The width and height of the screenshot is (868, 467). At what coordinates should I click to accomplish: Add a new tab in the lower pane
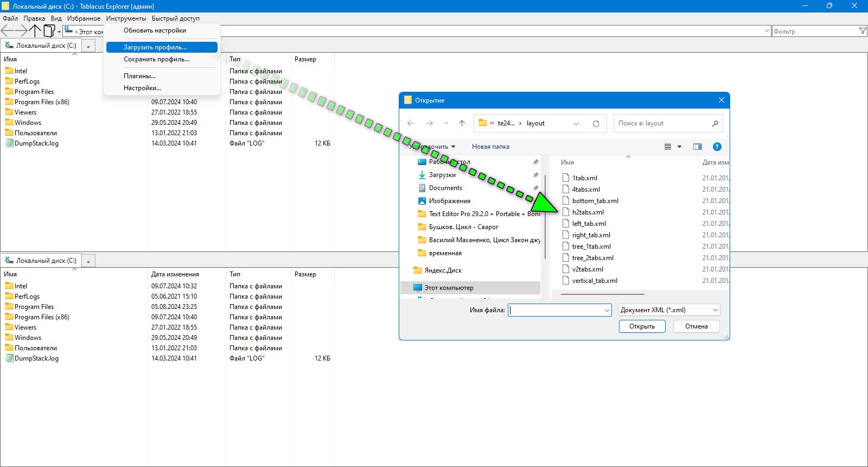88,261
